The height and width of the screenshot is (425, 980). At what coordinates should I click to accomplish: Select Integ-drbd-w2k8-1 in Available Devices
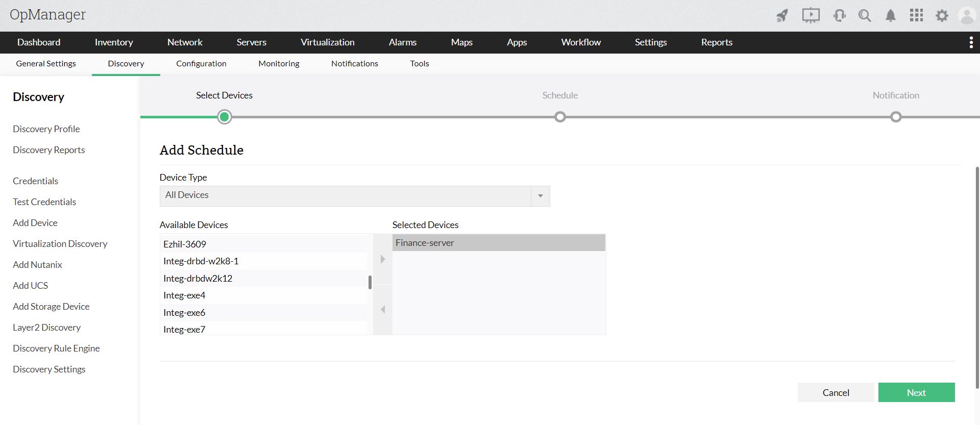263,261
